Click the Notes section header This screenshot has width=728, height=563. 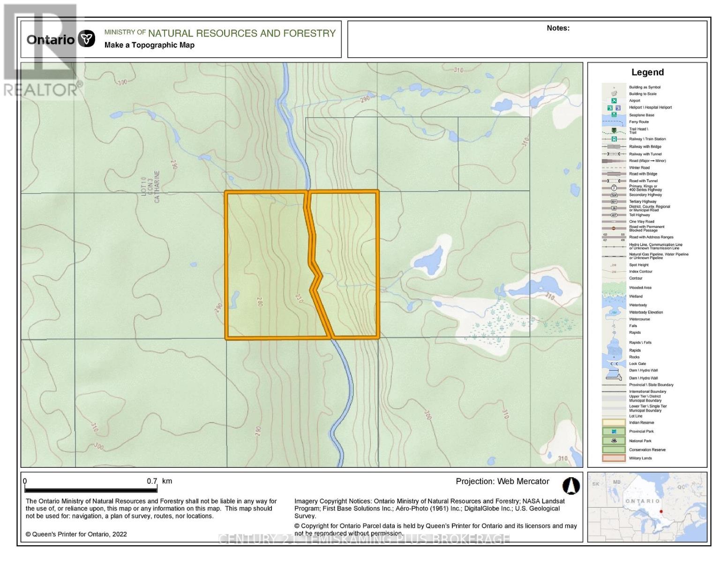tap(557, 28)
